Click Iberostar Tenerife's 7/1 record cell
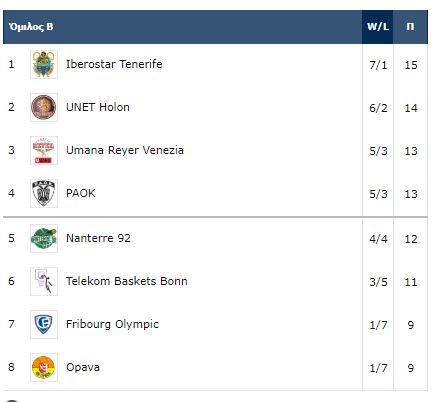The width and height of the screenshot is (439, 402). [378, 65]
